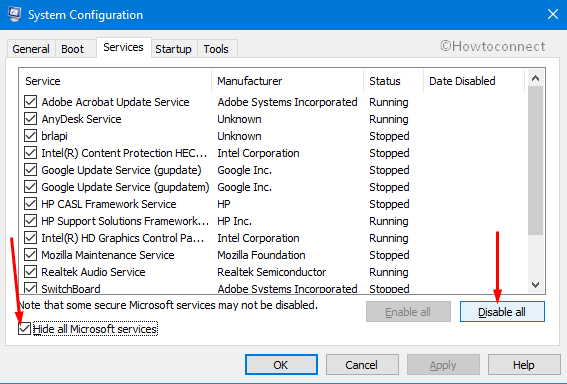
Task: Switch to the General tab
Action: coord(31,49)
